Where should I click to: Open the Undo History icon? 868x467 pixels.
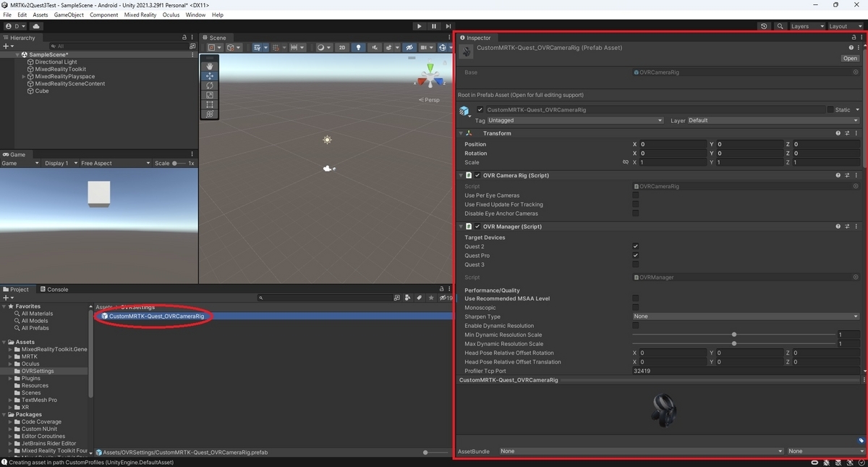coord(765,26)
